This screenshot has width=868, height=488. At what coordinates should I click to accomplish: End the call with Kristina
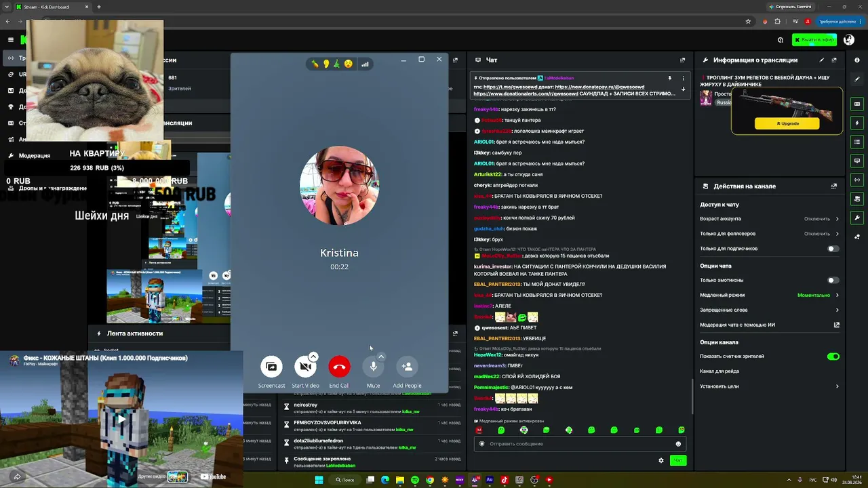pos(339,367)
